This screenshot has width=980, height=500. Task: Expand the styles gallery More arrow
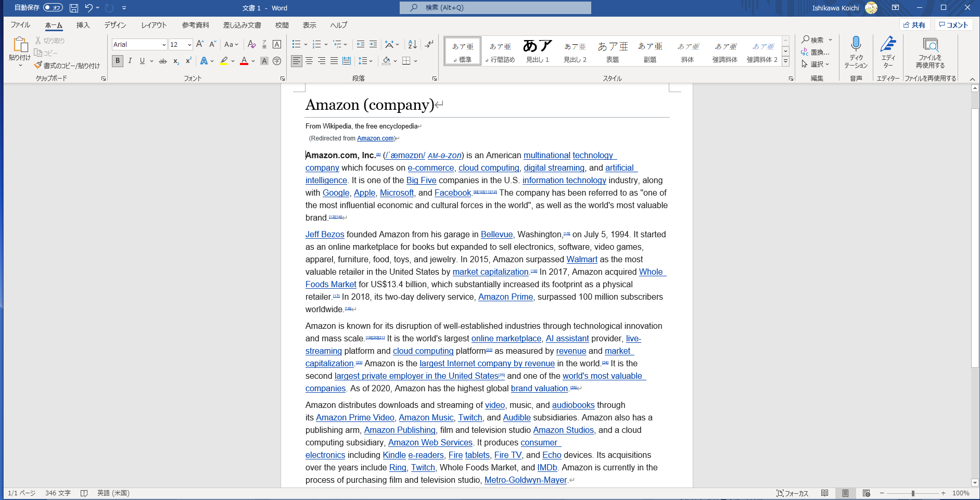(786, 61)
